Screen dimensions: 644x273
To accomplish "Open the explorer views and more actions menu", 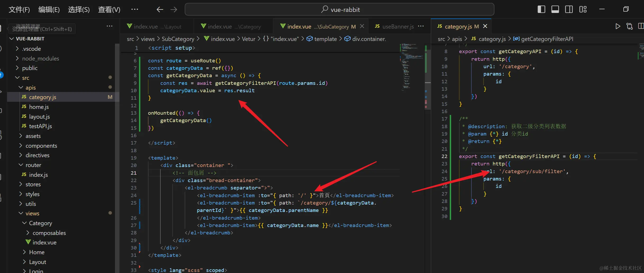I will point(109,26).
